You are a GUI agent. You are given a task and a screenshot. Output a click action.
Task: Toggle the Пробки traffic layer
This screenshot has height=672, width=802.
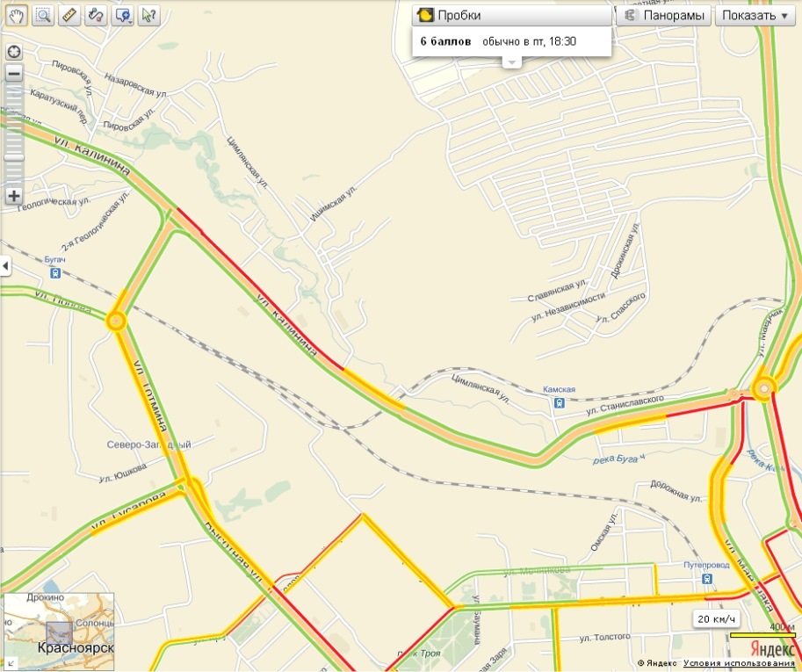(x=512, y=15)
